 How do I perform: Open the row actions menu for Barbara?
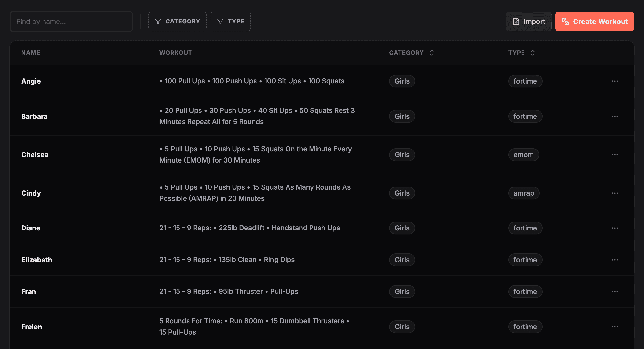pos(614,116)
